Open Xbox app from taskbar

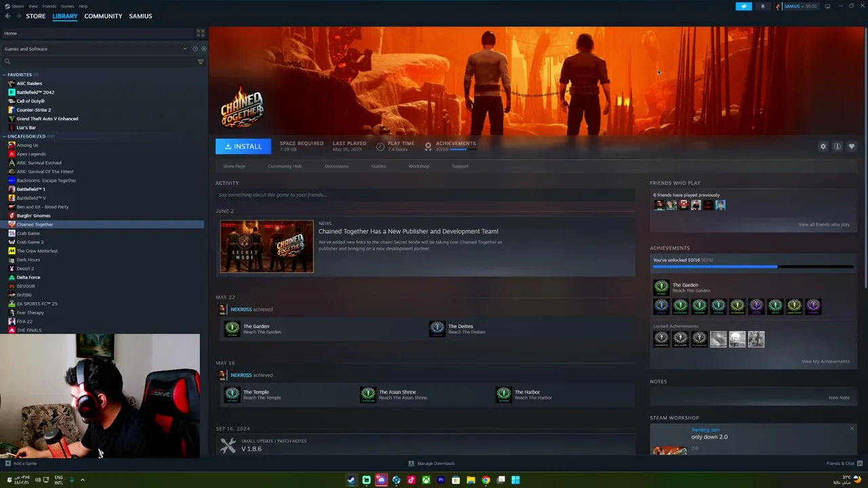pyautogui.click(x=426, y=480)
